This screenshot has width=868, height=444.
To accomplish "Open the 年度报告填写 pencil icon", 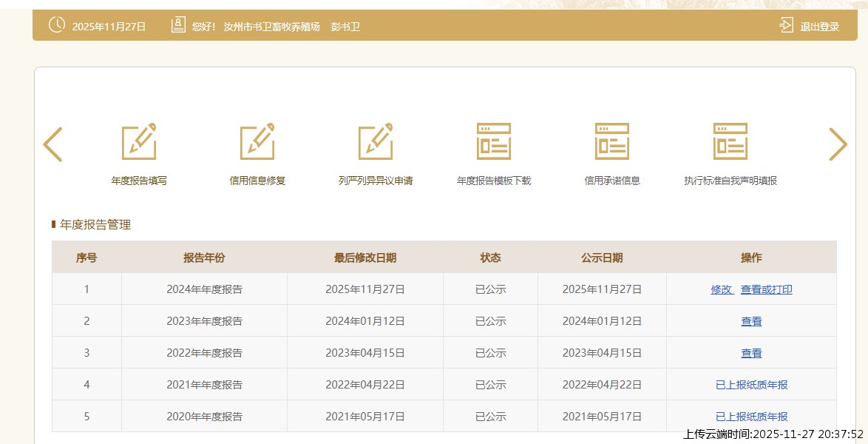I will tap(139, 141).
